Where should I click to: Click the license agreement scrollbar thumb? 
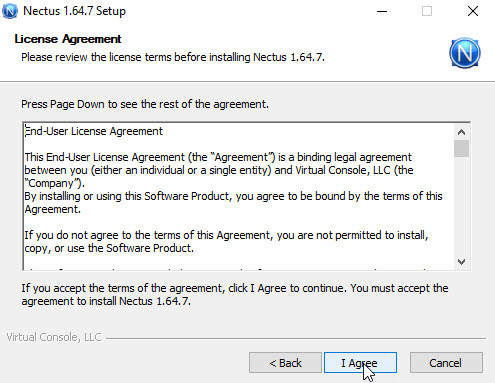coord(461,148)
